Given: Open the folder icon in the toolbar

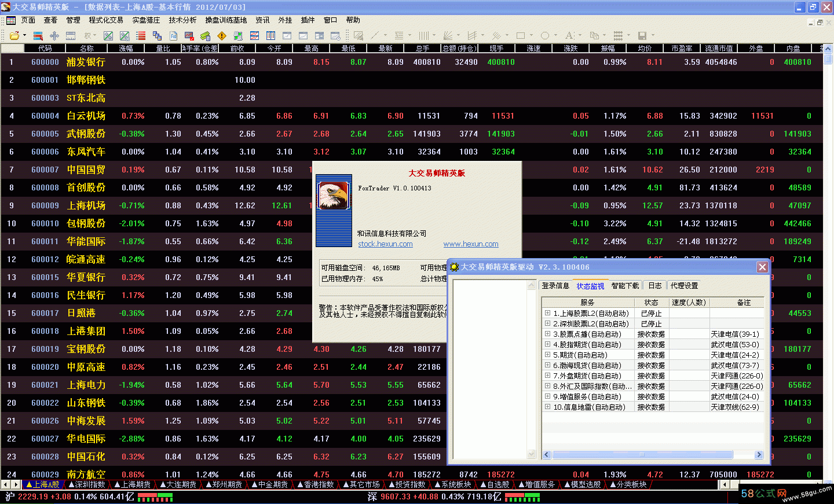Looking at the screenshot, I should point(14,35).
